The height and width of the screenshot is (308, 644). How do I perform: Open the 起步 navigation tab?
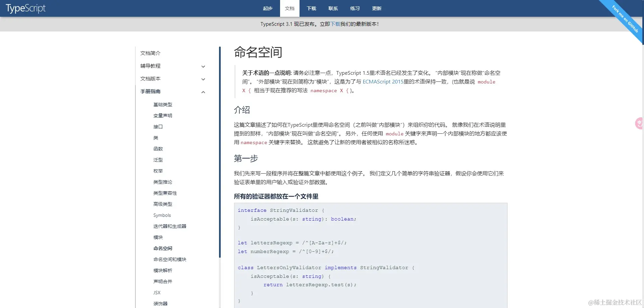click(268, 8)
